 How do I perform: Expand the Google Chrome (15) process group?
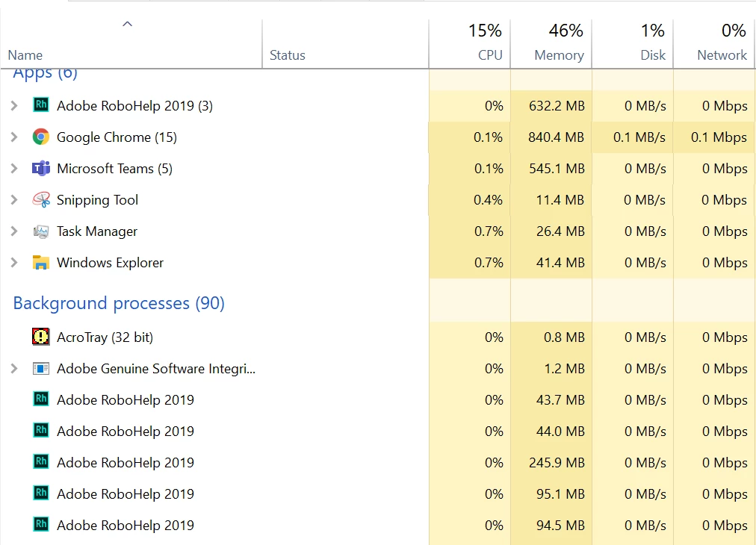14,137
